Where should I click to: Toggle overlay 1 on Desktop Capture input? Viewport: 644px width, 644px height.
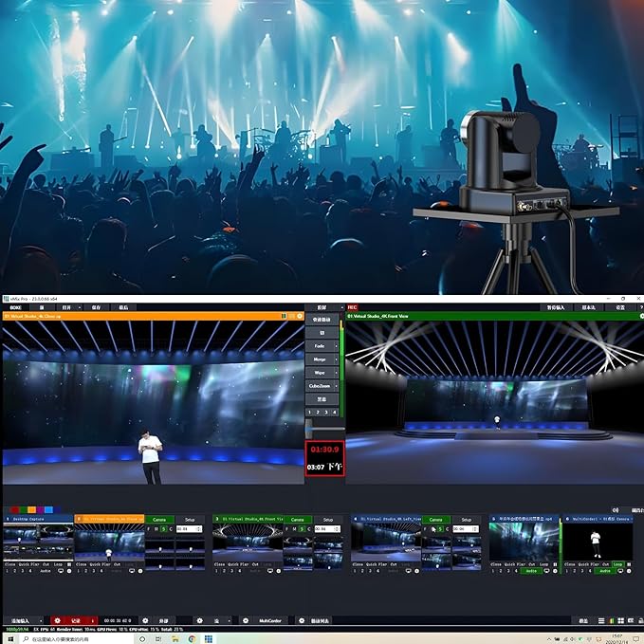(x=8, y=571)
